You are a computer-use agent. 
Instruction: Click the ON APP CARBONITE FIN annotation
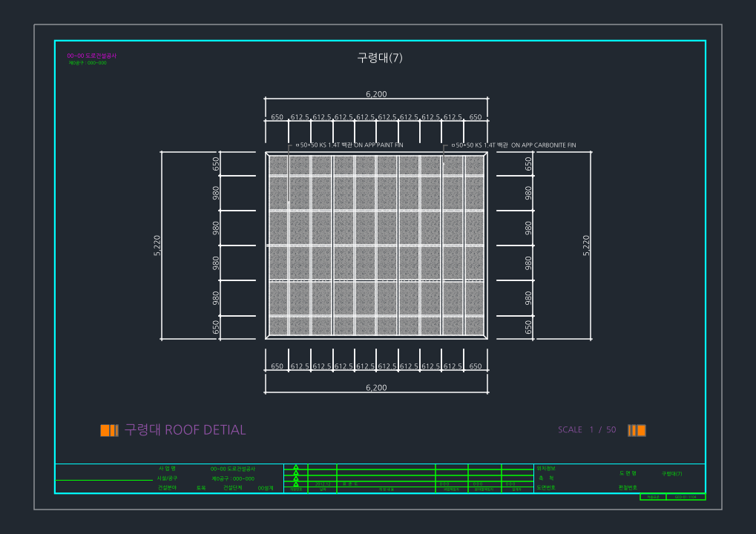543,145
